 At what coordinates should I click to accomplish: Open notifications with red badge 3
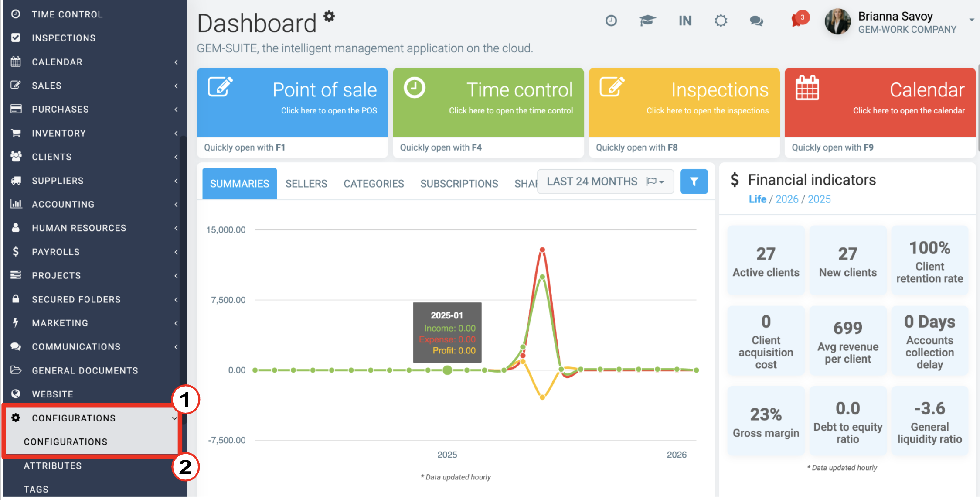point(800,20)
